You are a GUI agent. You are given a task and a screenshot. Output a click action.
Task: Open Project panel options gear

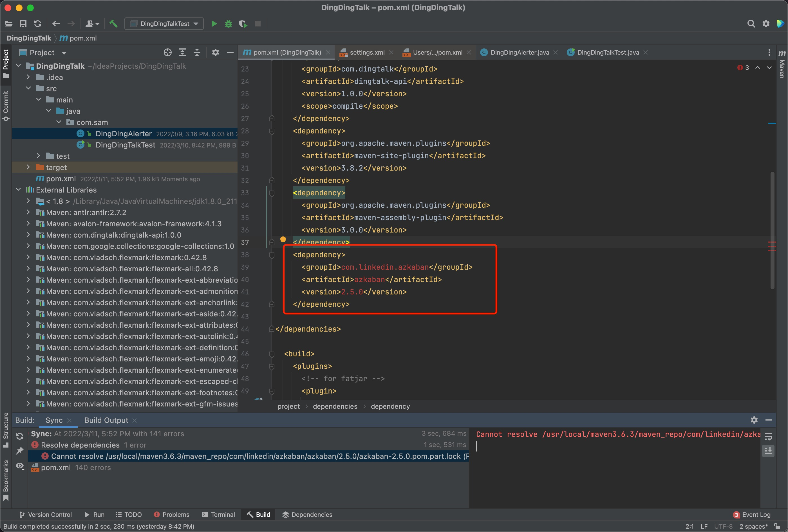tap(215, 52)
